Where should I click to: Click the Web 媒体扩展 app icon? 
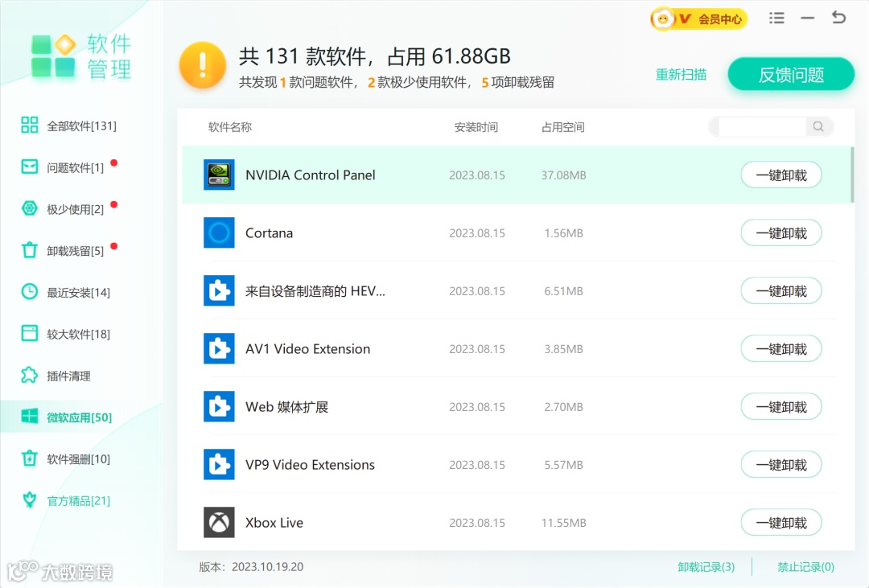click(219, 406)
